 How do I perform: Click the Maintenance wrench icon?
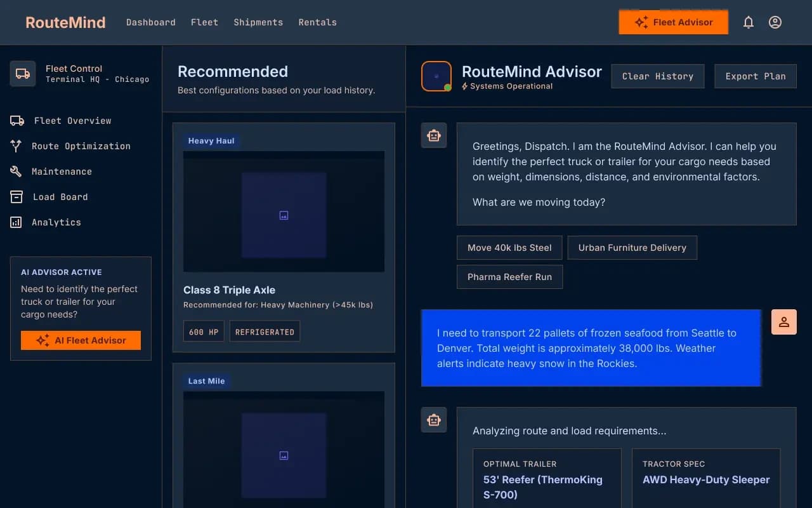tap(16, 171)
